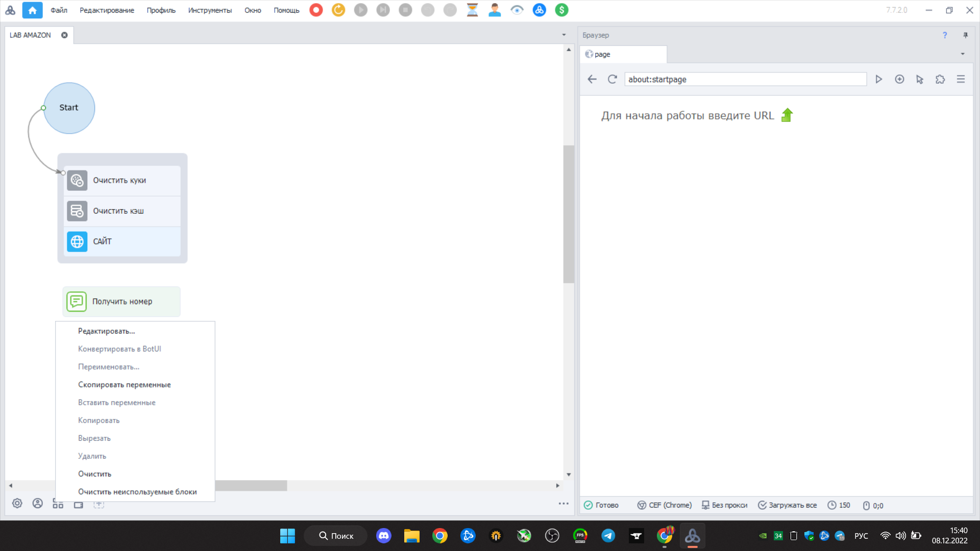The height and width of the screenshot is (551, 980).
Task: Open the browser hamburger menu
Action: 961,80
